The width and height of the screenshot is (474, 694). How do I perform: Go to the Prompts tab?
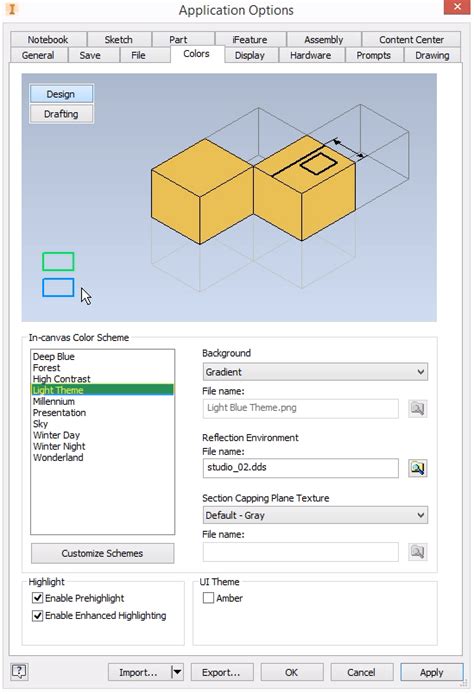[x=374, y=55]
